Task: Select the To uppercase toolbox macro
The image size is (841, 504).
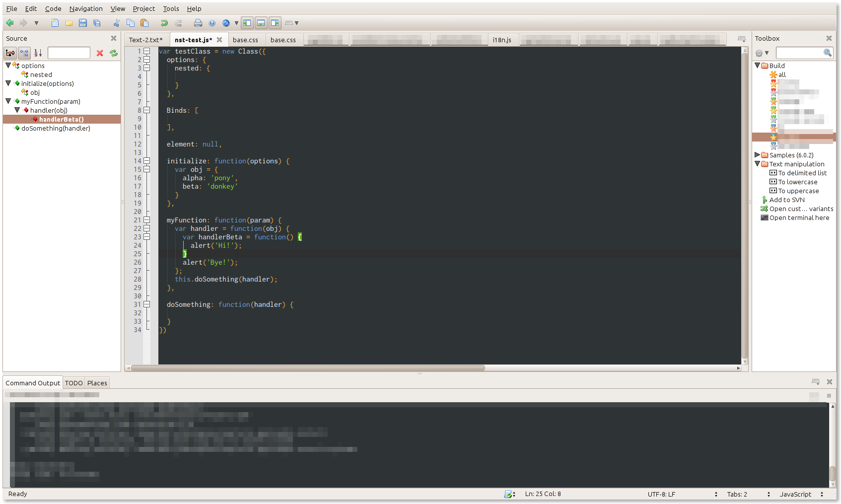Action: (798, 191)
